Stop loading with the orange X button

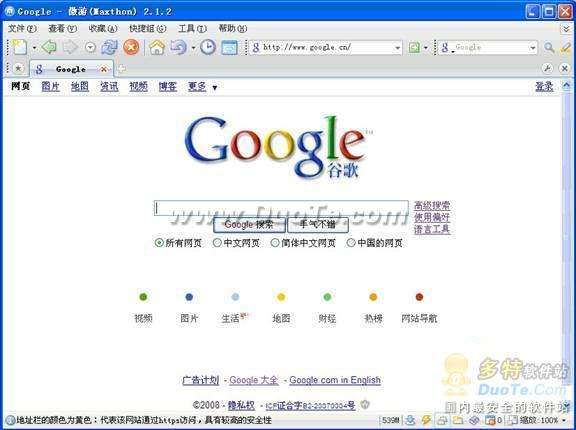click(131, 47)
